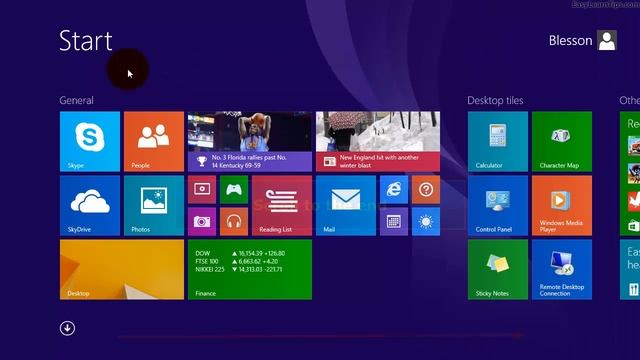Launch Windows Media Player tile
This screenshot has height=360, width=640.
pos(562,205)
